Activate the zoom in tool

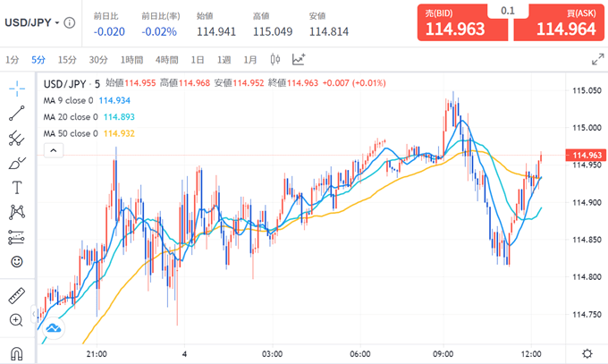pyautogui.click(x=16, y=320)
